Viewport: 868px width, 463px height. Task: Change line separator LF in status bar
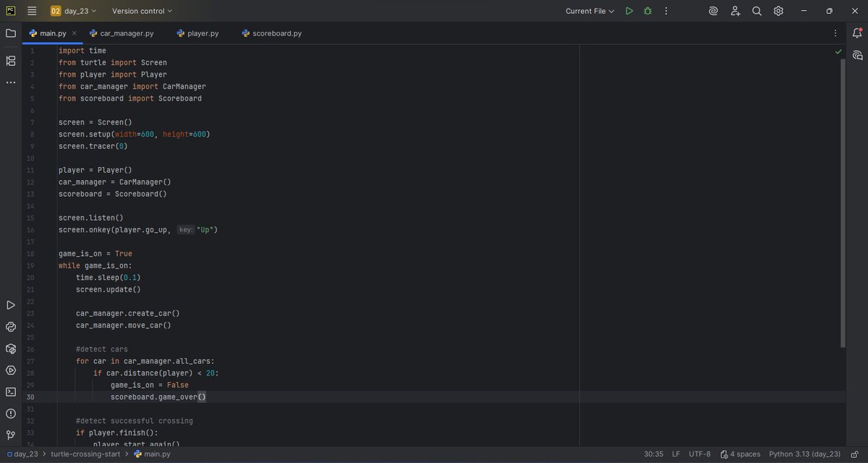[676, 454]
